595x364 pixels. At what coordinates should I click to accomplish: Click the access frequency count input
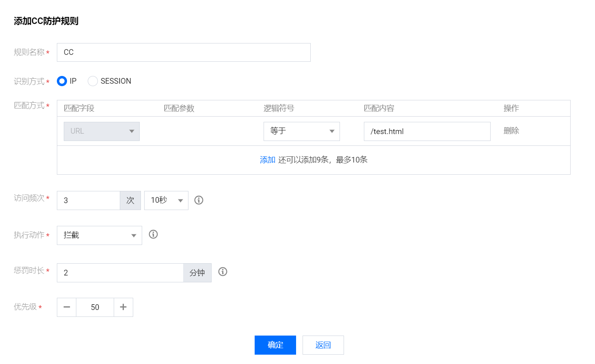(89, 200)
